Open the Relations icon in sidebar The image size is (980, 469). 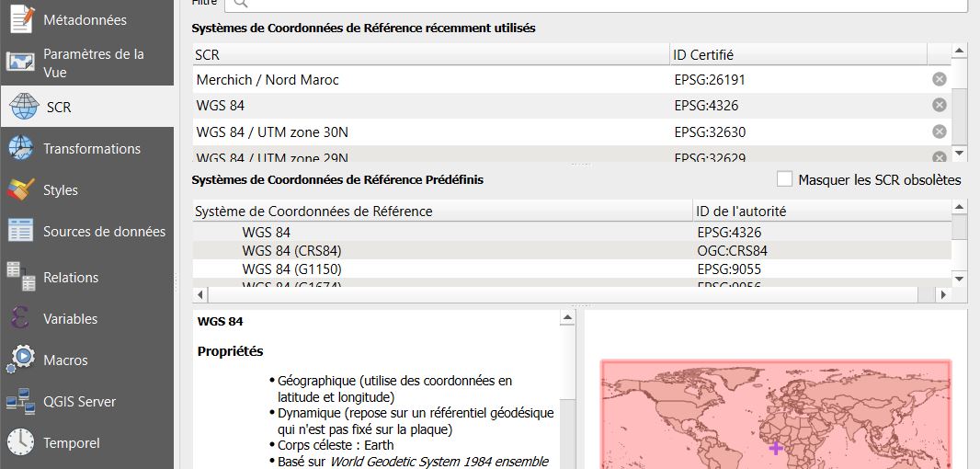20,277
